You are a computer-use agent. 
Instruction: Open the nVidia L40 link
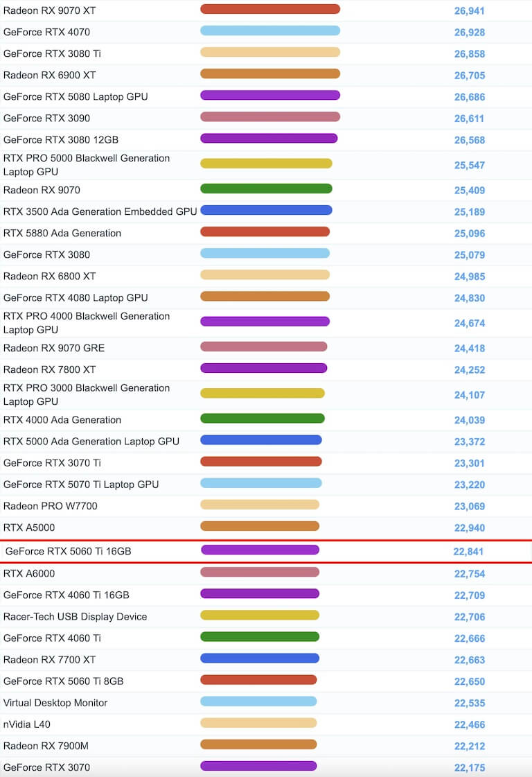click(x=27, y=724)
